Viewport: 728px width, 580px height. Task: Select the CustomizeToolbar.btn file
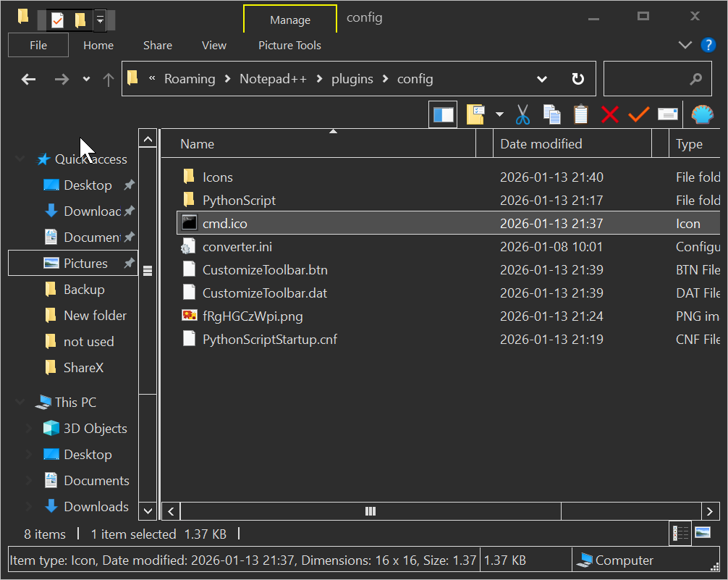pyautogui.click(x=265, y=270)
